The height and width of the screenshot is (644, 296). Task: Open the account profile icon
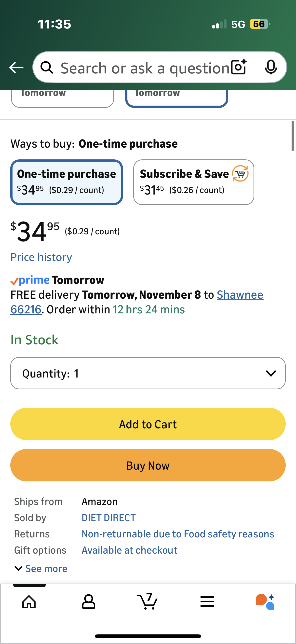pyautogui.click(x=88, y=602)
